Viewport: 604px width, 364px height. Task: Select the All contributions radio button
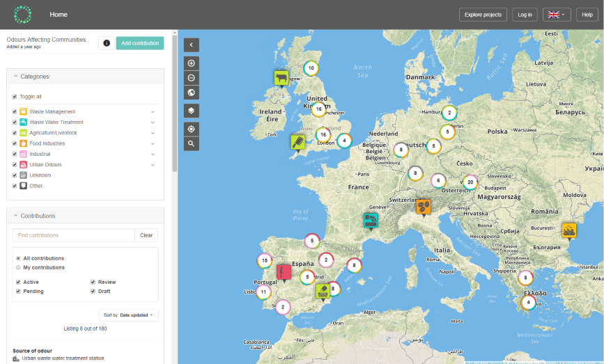18,258
